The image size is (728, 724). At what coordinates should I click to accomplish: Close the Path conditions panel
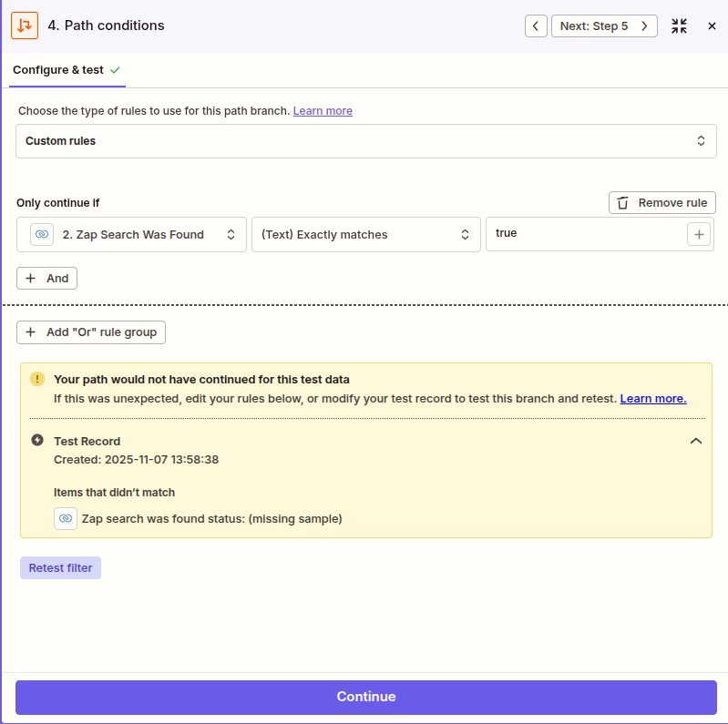(712, 26)
